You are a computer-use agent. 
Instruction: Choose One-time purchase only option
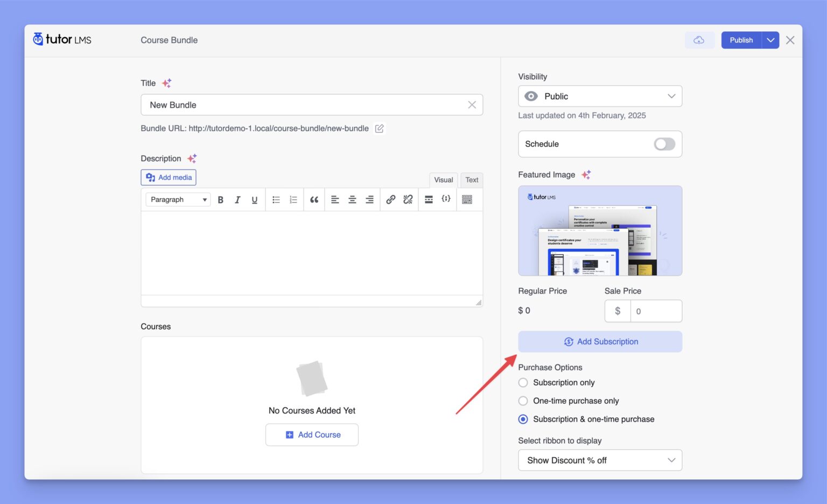pos(523,401)
